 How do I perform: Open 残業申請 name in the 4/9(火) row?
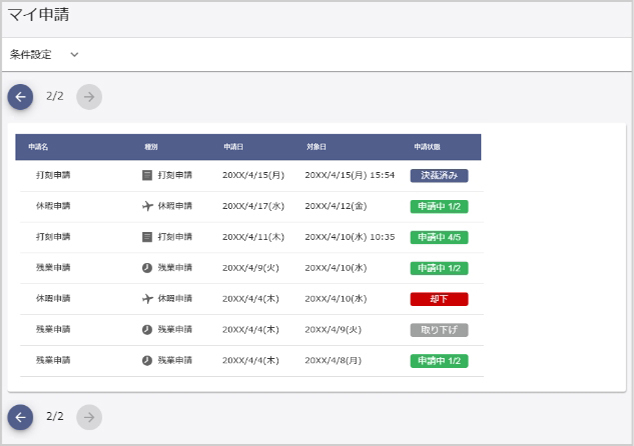(x=53, y=268)
